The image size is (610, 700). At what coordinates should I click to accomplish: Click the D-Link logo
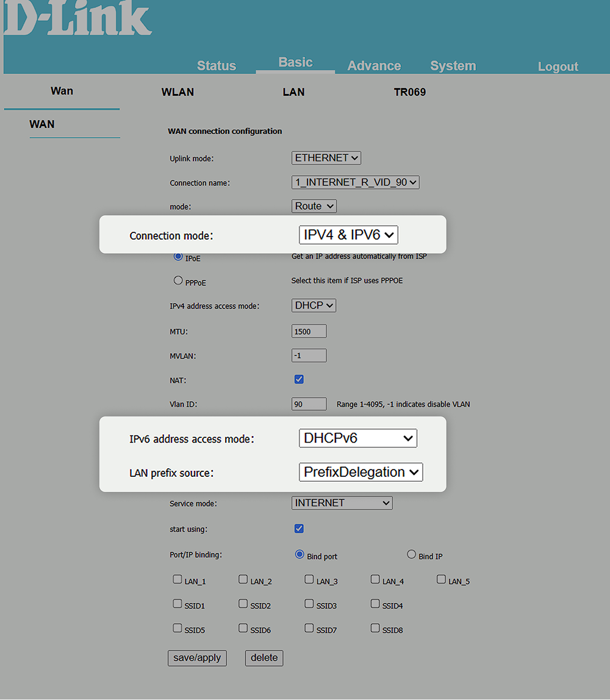[78, 18]
